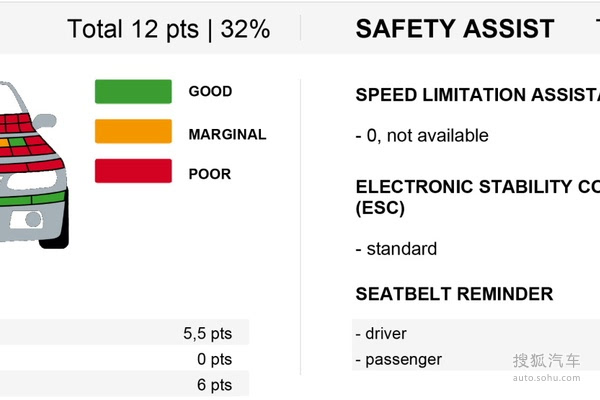Select the POOR legend label

click(x=210, y=174)
